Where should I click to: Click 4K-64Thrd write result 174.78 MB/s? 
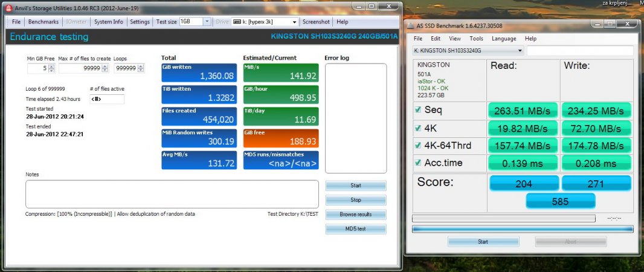point(596,146)
